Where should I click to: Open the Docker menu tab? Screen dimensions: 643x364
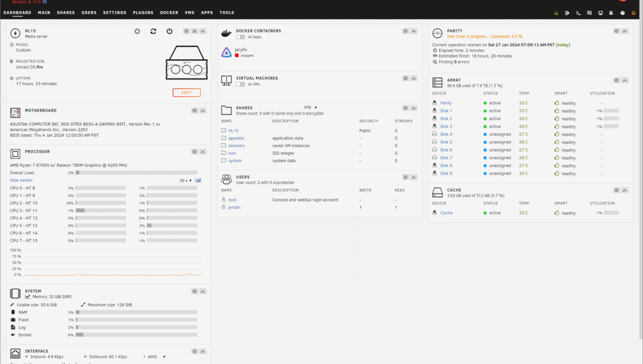point(169,13)
